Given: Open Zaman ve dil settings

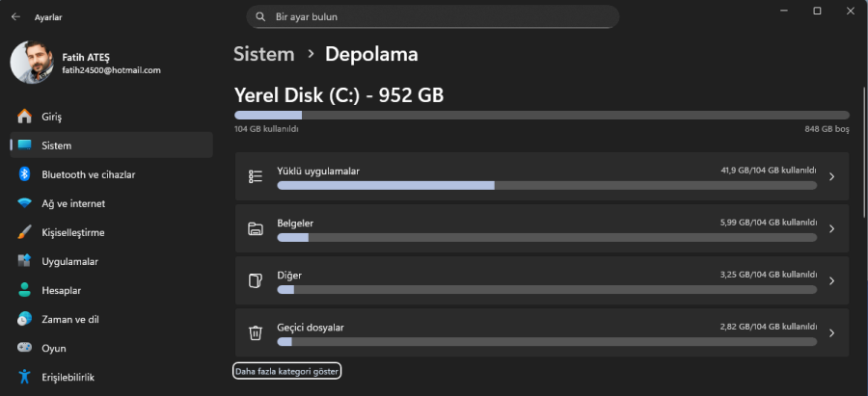Looking at the screenshot, I should point(70,319).
